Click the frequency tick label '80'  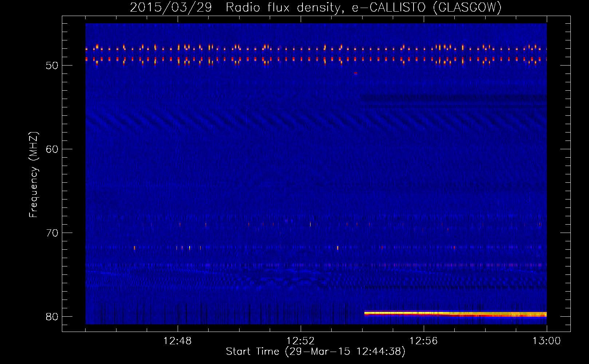click(x=52, y=317)
